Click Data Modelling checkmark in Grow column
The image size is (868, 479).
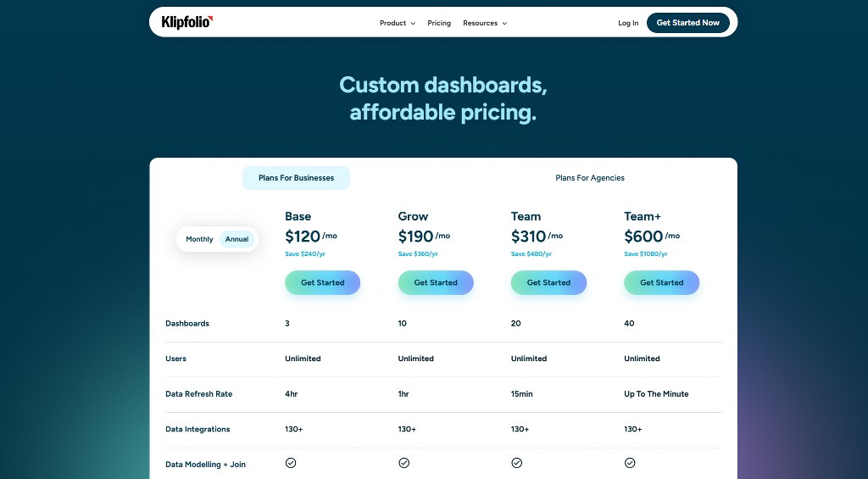(404, 463)
